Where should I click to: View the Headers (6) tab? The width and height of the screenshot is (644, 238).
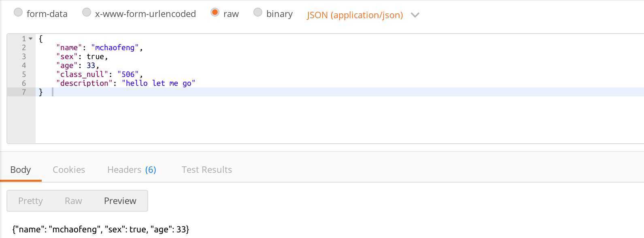132,170
